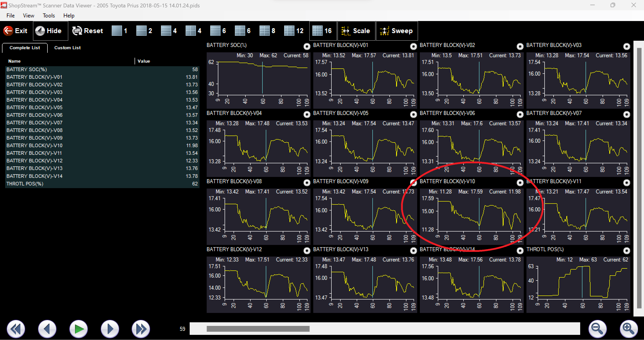
Task: Click Exit to leave the data viewer
Action: (x=16, y=31)
